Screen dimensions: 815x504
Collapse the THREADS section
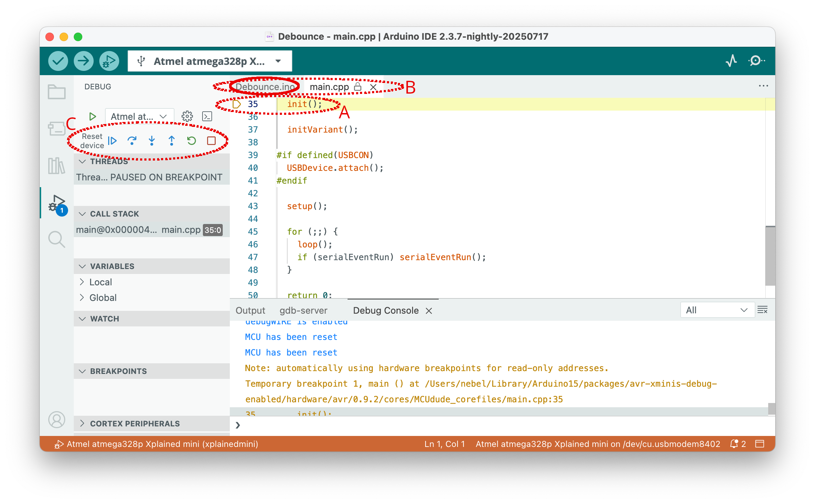[x=83, y=162]
